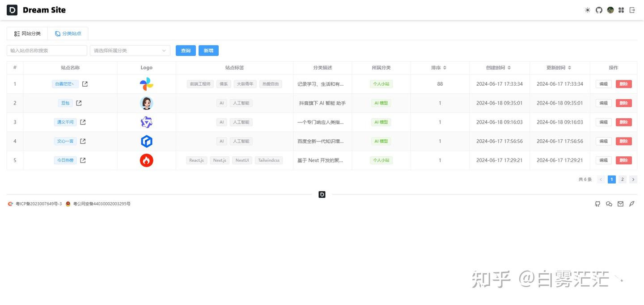Click the 文心一言 site name tag
The width and height of the screenshot is (644, 305).
(65, 141)
